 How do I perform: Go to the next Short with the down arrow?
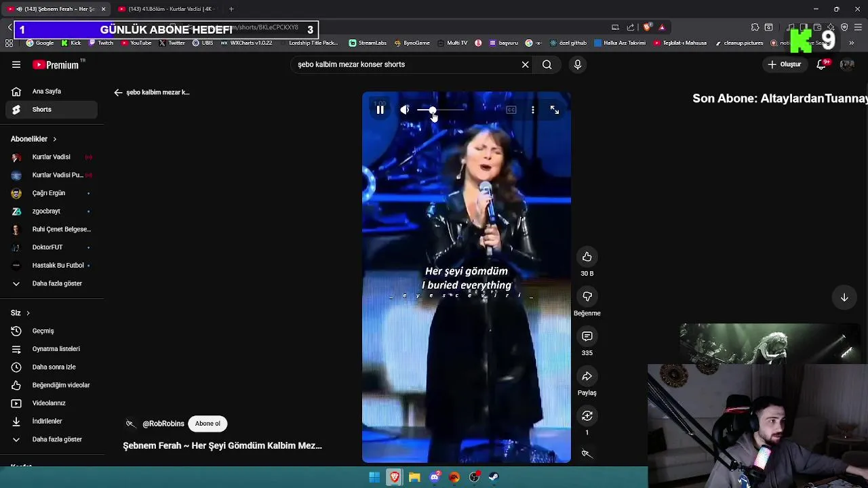pos(844,298)
